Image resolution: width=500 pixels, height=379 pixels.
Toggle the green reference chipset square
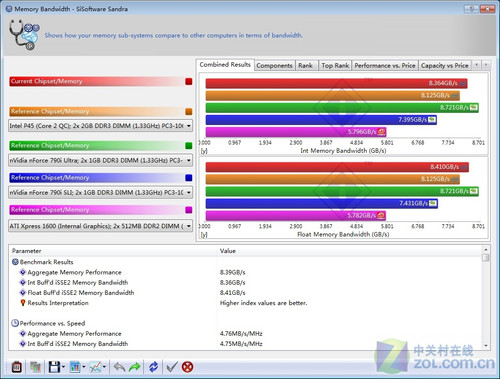pyautogui.click(x=189, y=146)
